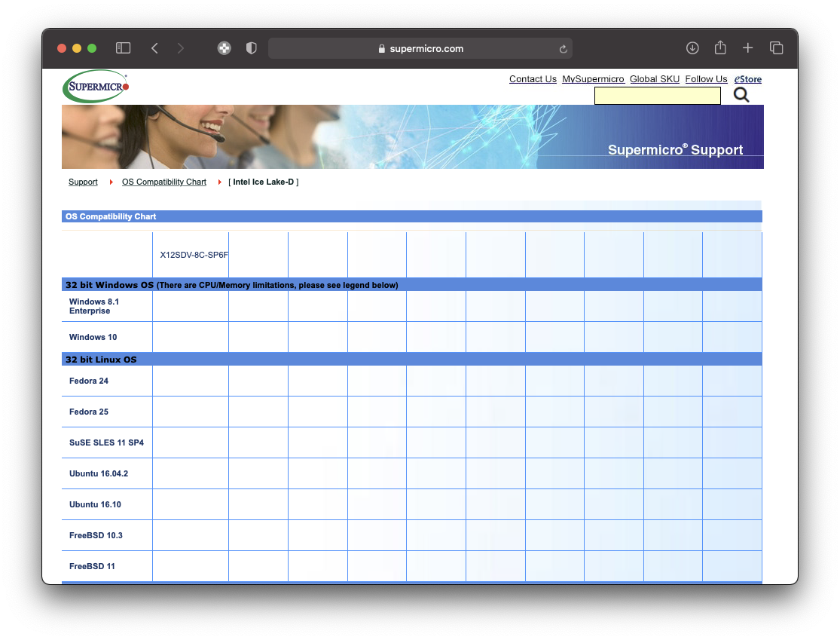Go back to the previous page
The width and height of the screenshot is (840, 640).
[155, 48]
